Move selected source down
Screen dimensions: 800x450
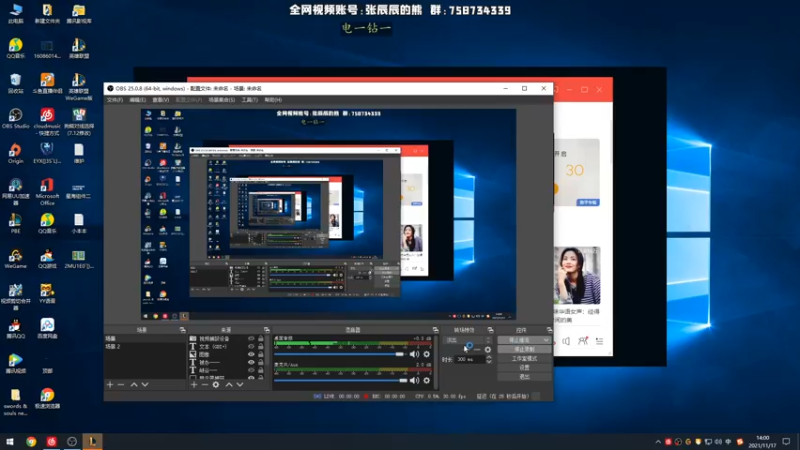pyautogui.click(x=240, y=384)
